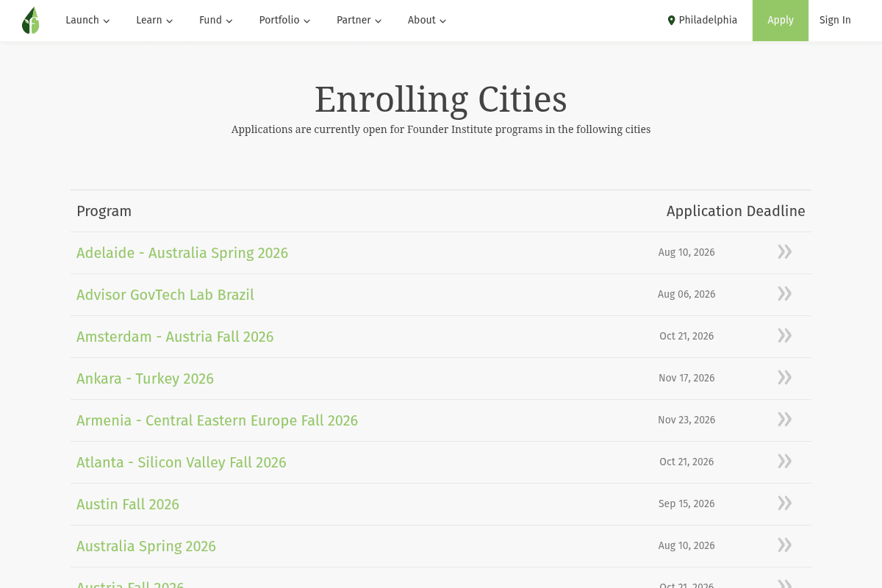Open the Portfolio dropdown menu
This screenshot has height=588, width=882.
284,21
